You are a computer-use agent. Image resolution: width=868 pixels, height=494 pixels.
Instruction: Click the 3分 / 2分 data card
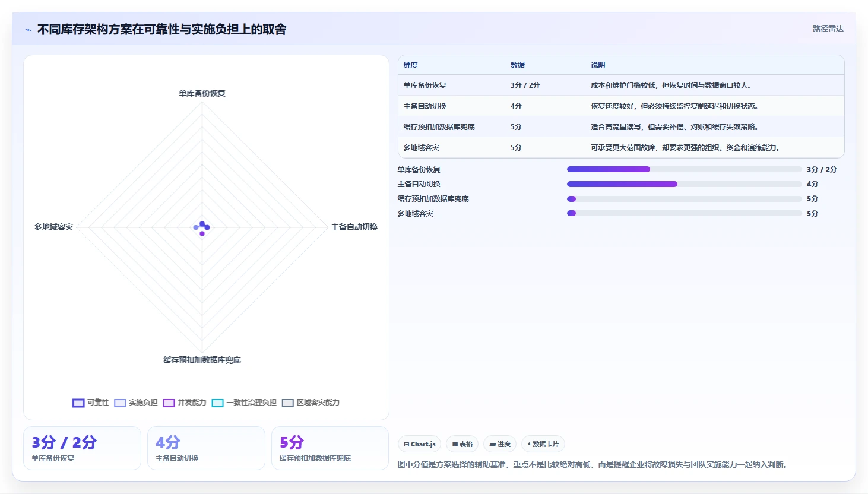click(x=82, y=448)
